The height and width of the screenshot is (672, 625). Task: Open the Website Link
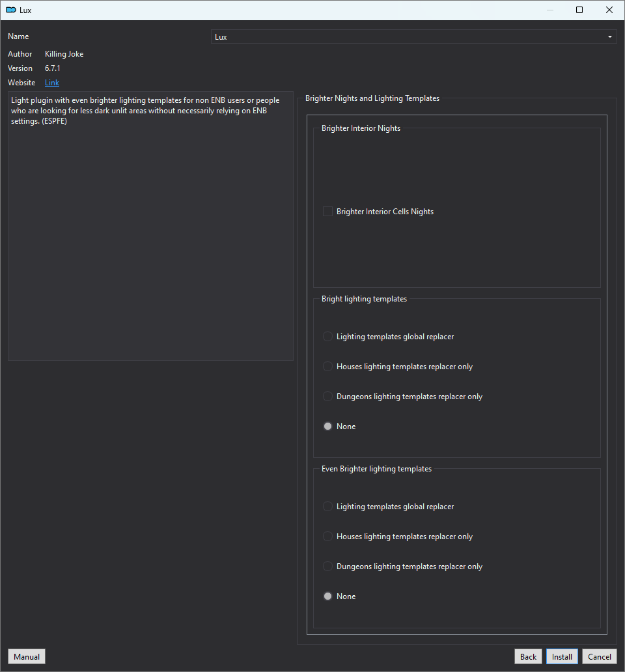(52, 83)
